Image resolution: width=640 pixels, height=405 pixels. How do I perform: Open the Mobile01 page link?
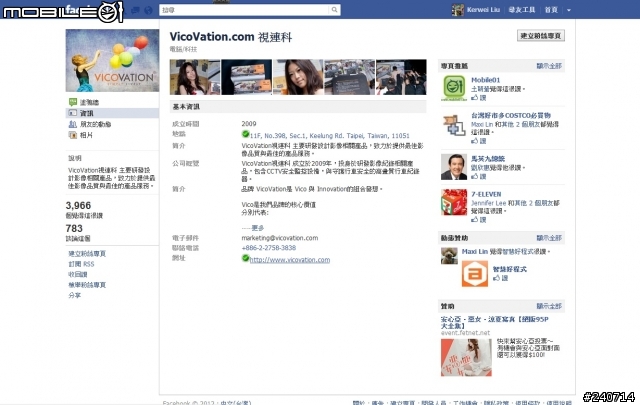click(x=485, y=80)
